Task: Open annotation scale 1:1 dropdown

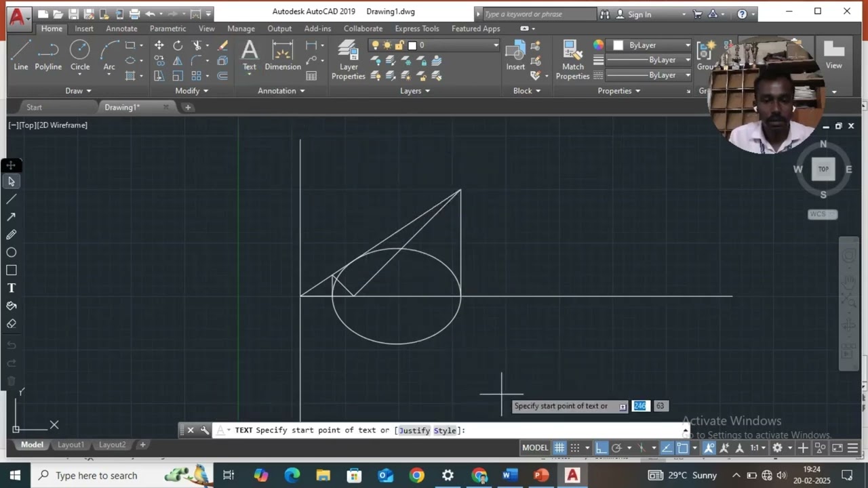Action: coord(757,447)
